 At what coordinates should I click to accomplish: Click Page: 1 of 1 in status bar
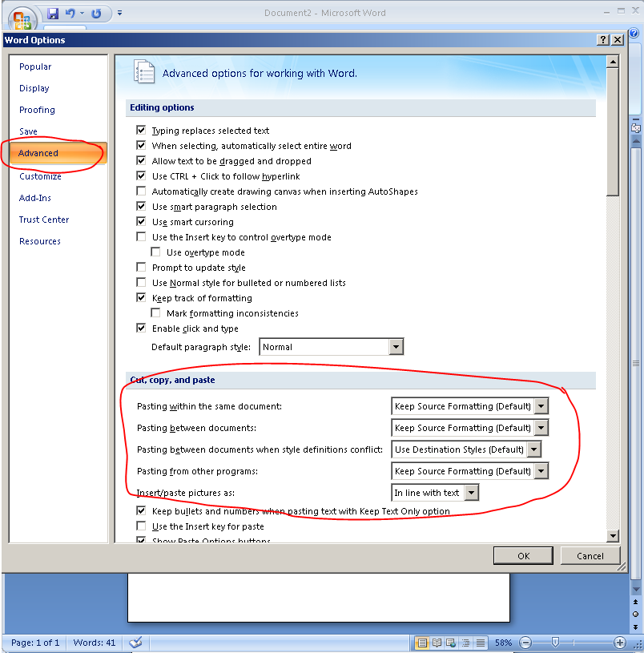click(35, 643)
